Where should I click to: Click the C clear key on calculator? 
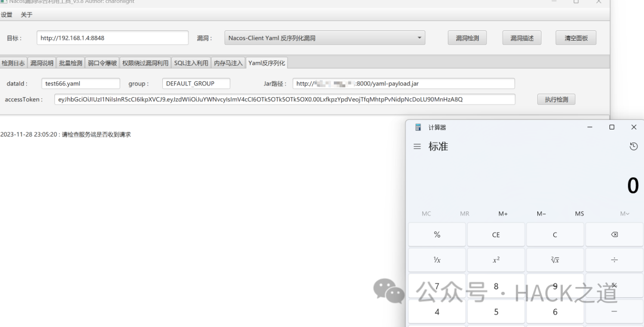[x=555, y=235]
